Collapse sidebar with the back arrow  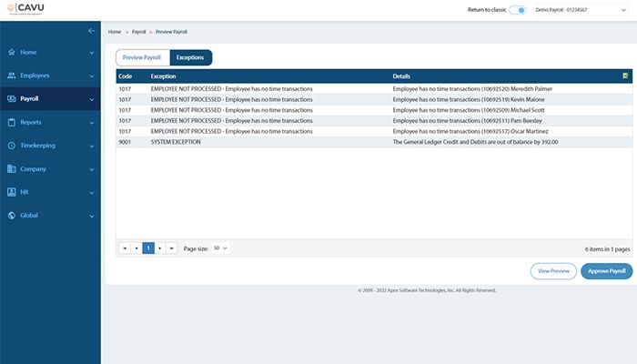(91, 31)
